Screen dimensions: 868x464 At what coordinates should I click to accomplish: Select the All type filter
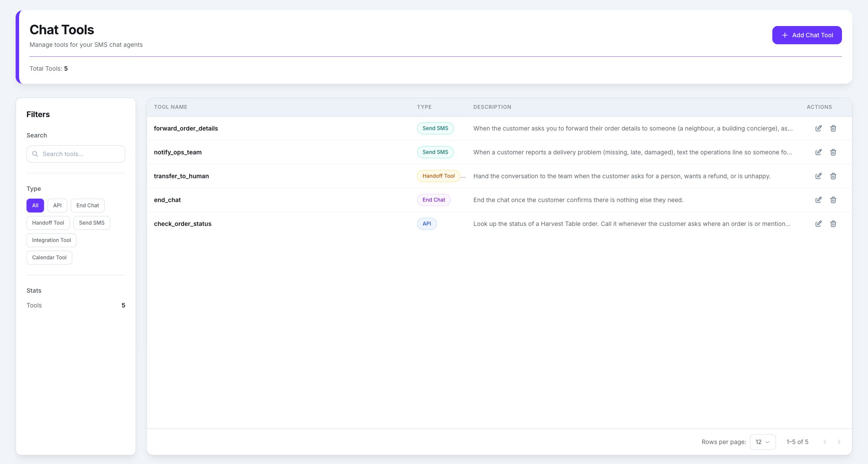click(x=35, y=206)
